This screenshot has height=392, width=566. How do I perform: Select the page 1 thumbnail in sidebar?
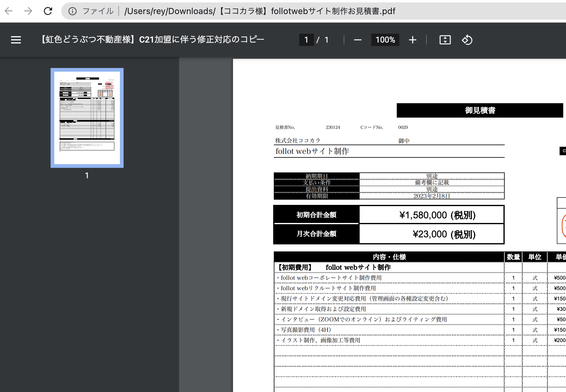(87, 118)
